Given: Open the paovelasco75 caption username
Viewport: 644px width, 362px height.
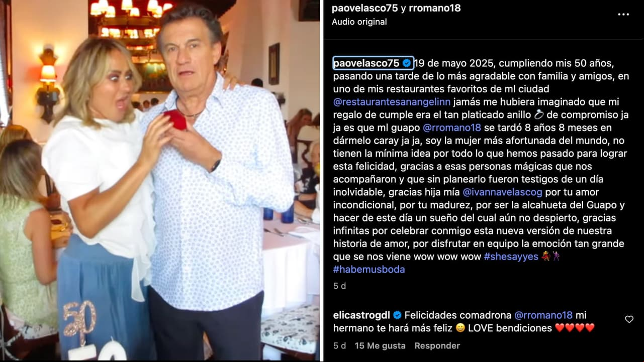Looking at the screenshot, I should pyautogui.click(x=366, y=63).
